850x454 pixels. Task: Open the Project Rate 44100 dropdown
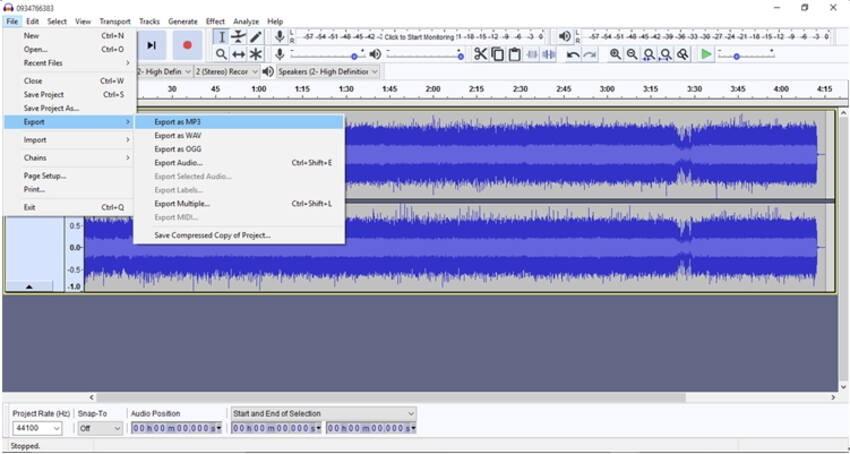coord(37,428)
